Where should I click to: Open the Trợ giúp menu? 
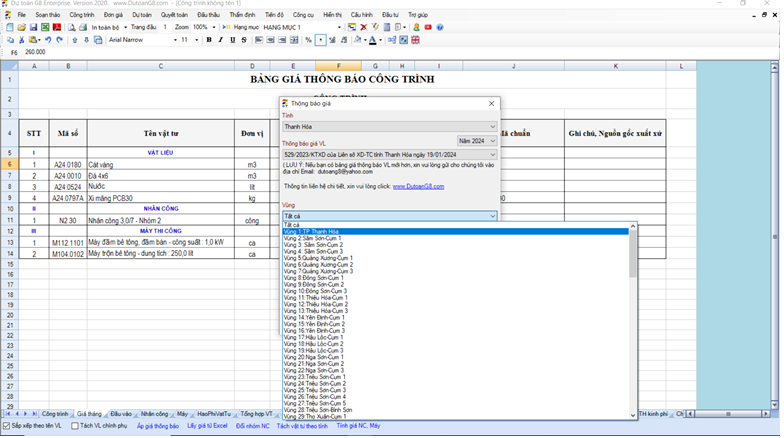pos(419,15)
